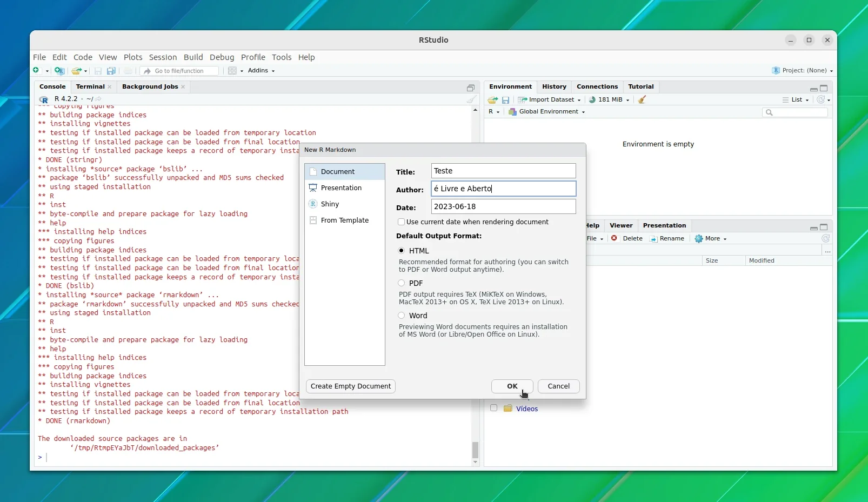This screenshot has height=502, width=868.
Task: Click the Go to file/function field
Action: pos(179,71)
